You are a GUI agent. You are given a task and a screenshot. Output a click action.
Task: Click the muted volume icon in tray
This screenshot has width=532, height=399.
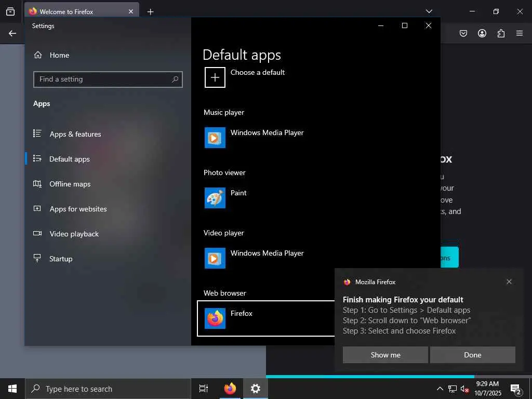(464, 389)
